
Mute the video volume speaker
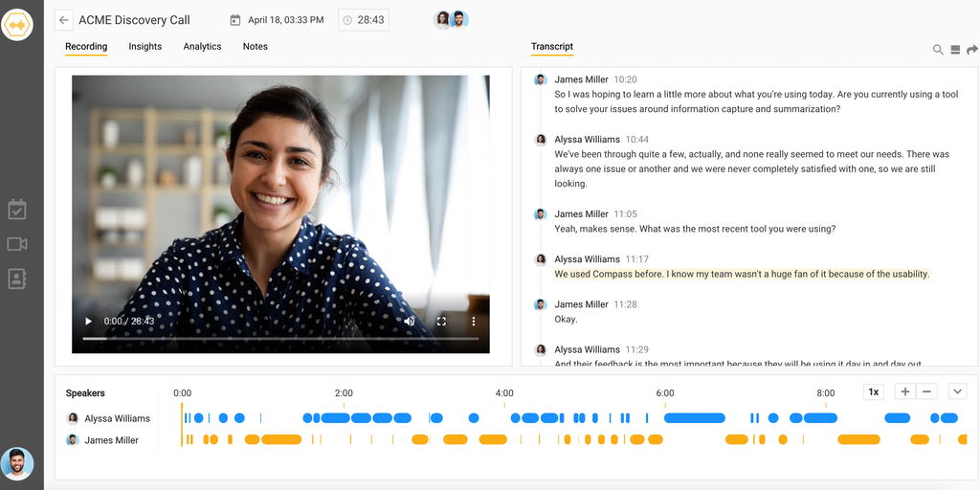(x=410, y=322)
